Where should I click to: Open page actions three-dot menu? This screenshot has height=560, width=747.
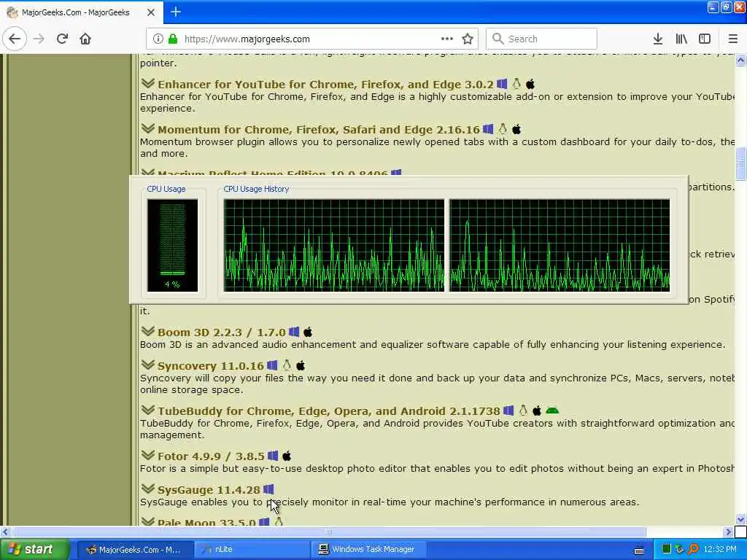click(x=447, y=39)
